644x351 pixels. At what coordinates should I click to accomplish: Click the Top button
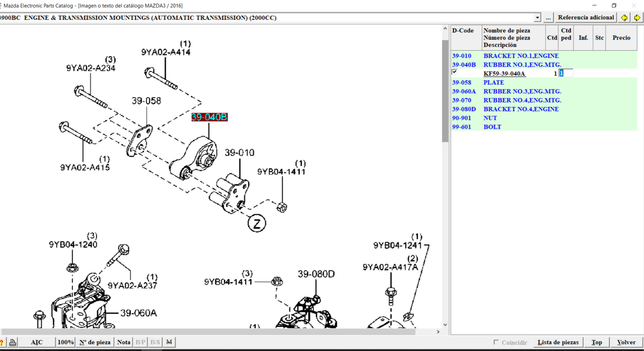click(597, 342)
